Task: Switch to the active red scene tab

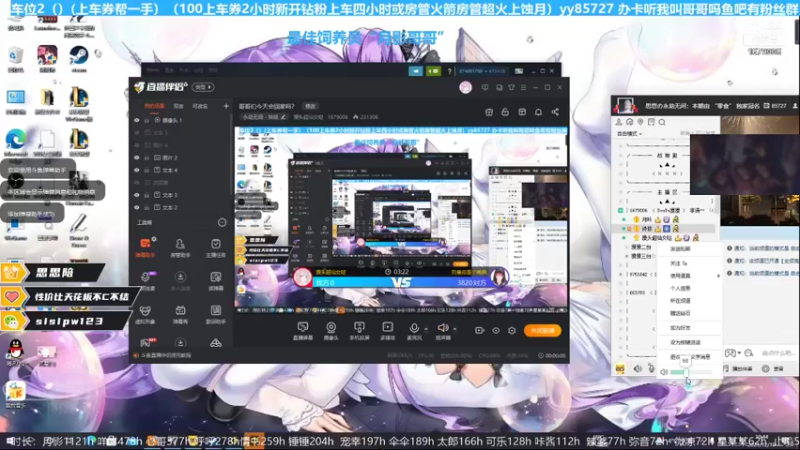Action: coord(154,106)
